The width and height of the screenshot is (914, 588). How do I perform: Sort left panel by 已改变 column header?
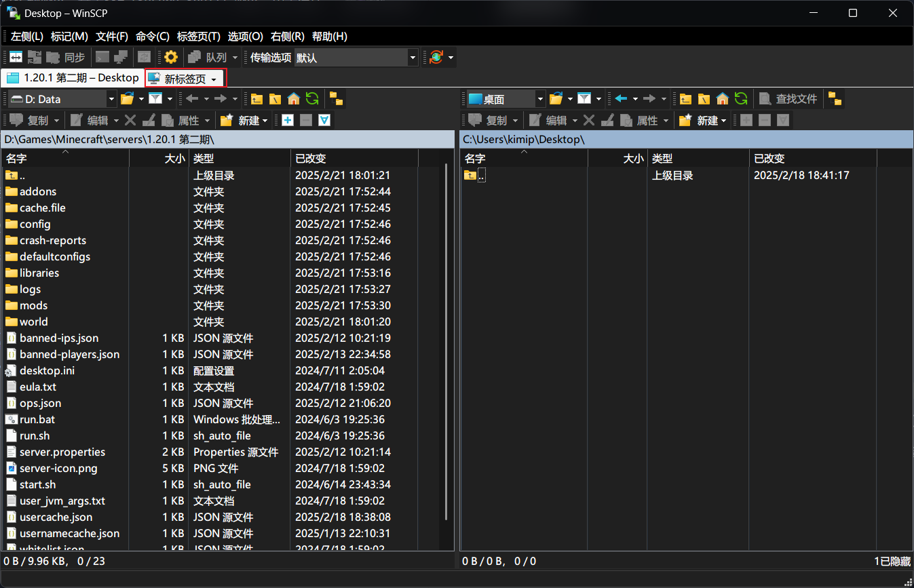353,158
